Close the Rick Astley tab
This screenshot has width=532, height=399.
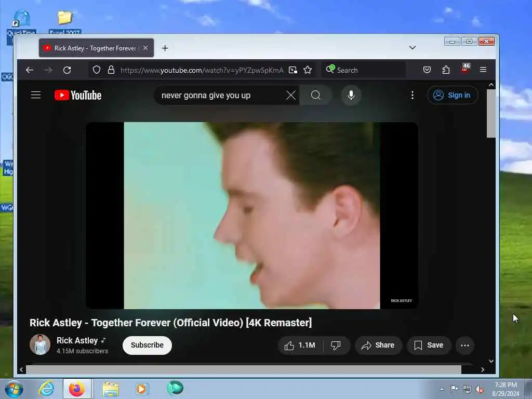coord(145,48)
